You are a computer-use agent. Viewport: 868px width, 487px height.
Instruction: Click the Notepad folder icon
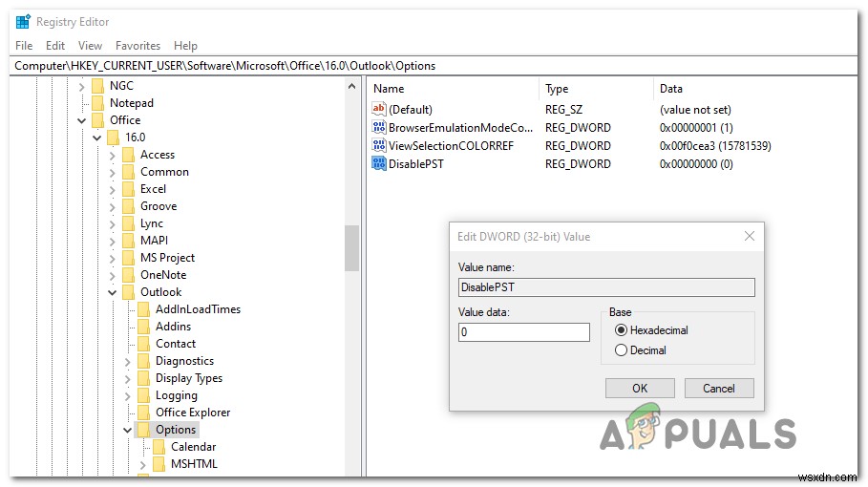tap(98, 103)
